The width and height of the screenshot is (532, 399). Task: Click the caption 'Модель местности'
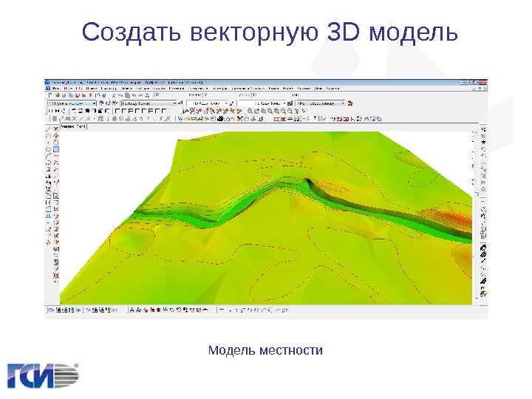click(265, 350)
